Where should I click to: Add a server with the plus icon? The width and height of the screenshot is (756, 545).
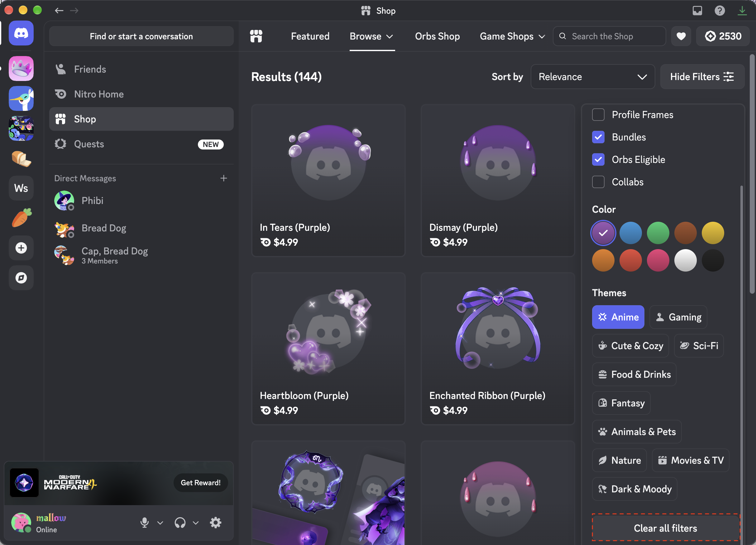(21, 248)
